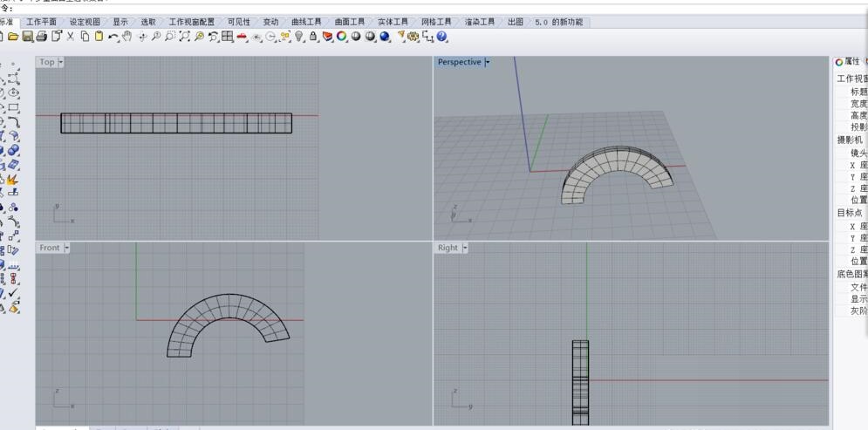Click the Undo arrow icon
Image resolution: width=868 pixels, height=430 pixels.
pos(113,37)
